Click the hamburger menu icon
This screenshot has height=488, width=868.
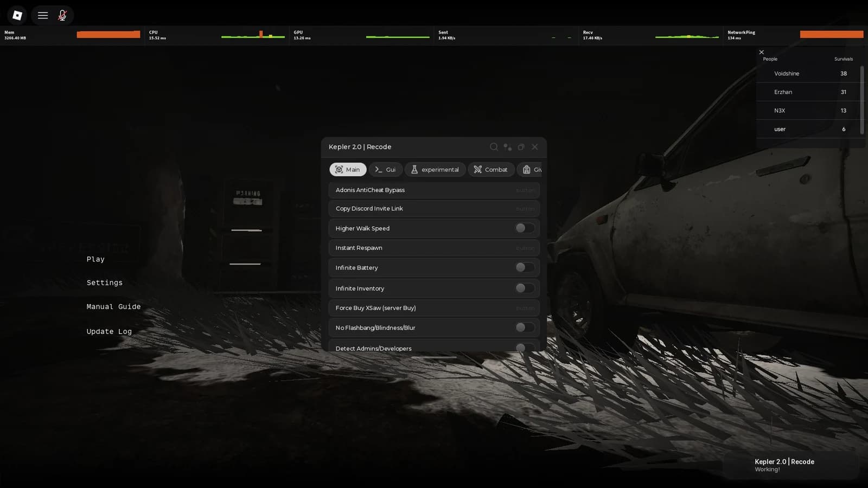43,15
